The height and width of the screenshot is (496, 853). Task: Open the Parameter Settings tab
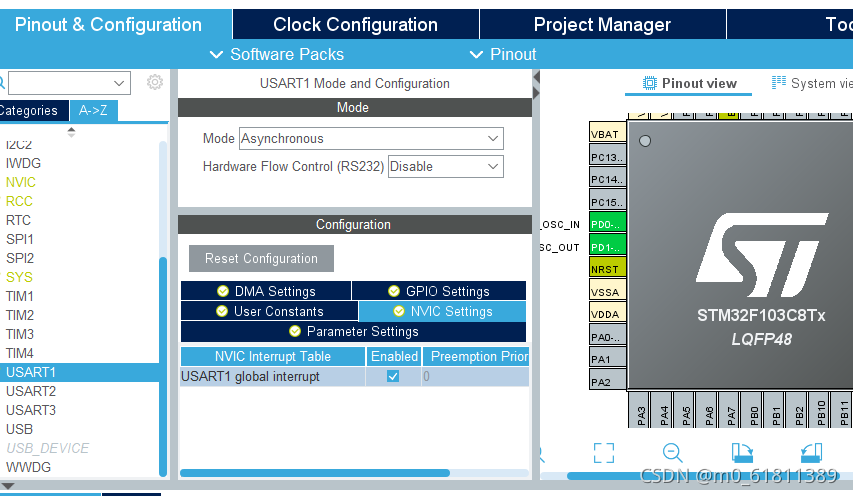click(x=354, y=331)
